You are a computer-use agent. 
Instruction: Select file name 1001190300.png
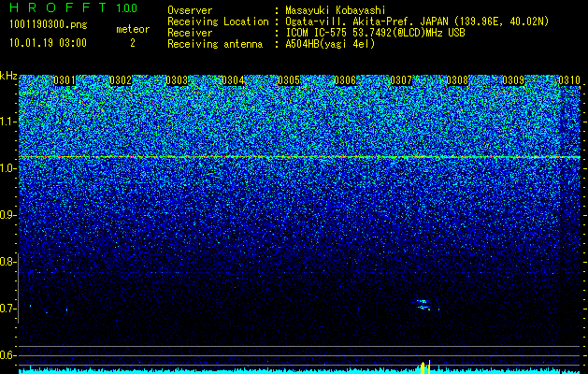pos(48,25)
